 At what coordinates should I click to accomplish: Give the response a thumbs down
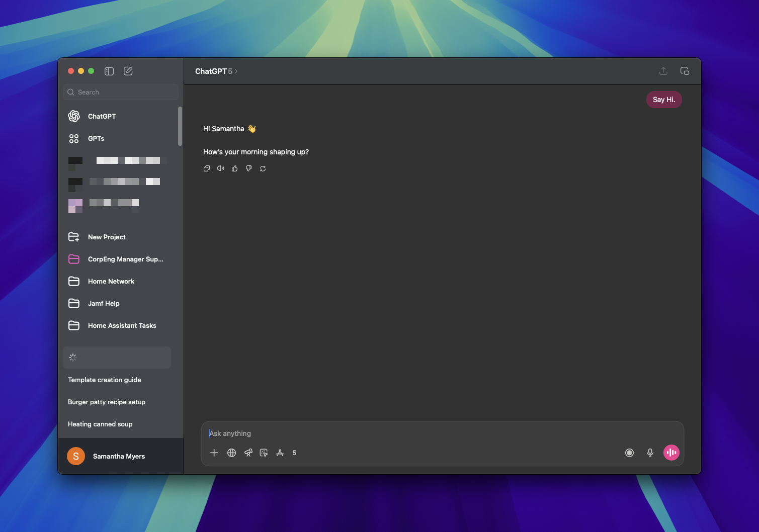(x=249, y=169)
